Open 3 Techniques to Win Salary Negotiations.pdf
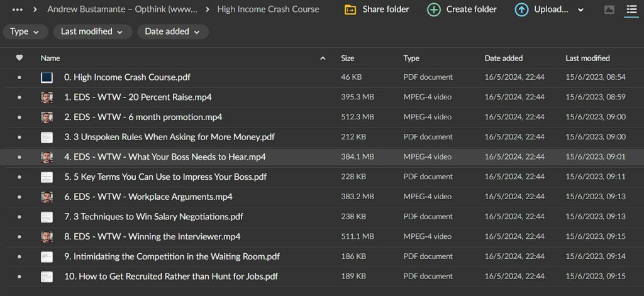 pyautogui.click(x=153, y=217)
